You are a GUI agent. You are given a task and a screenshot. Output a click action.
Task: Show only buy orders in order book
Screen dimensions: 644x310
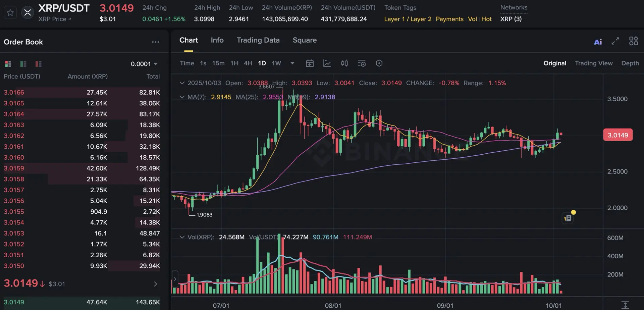point(23,64)
